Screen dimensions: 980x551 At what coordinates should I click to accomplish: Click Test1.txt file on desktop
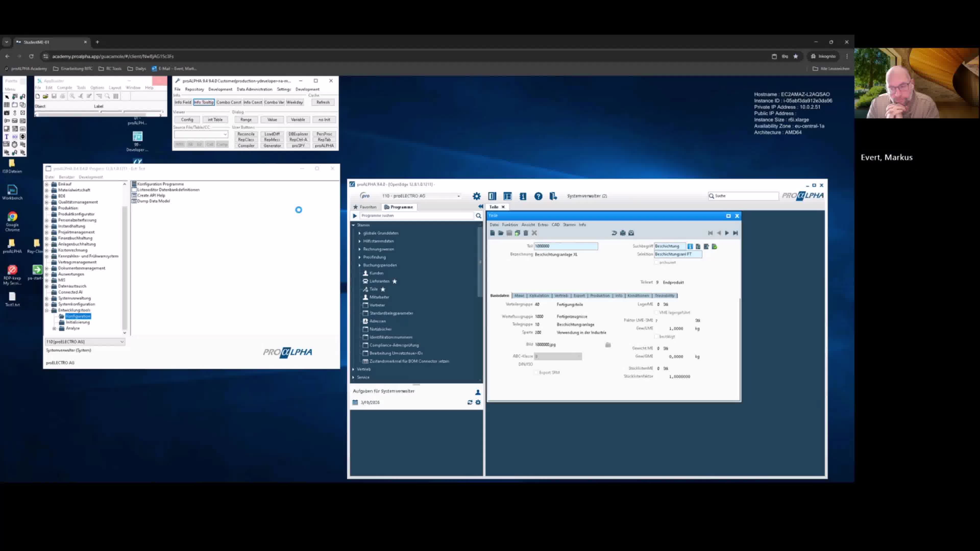click(x=12, y=299)
